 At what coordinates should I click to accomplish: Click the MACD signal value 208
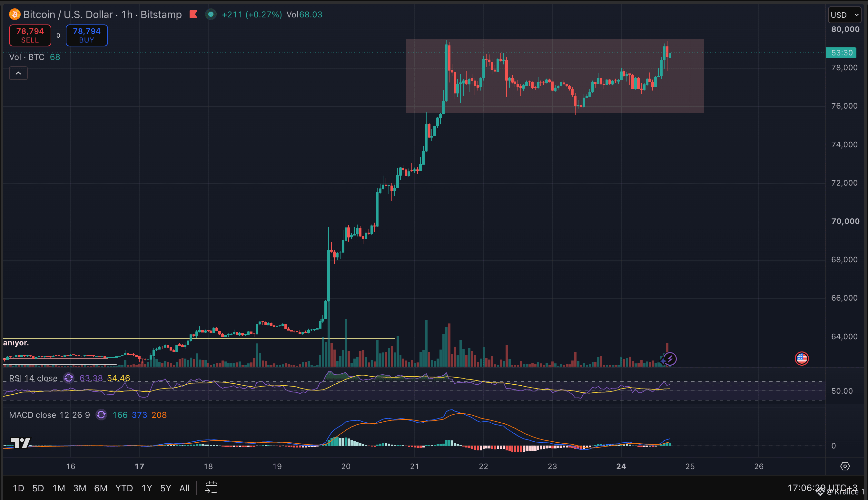tap(159, 415)
